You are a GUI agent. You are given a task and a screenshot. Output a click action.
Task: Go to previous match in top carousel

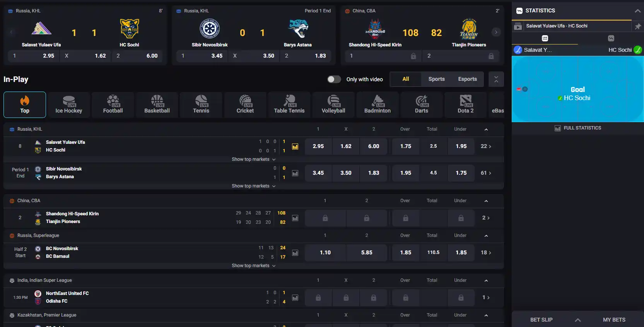pyautogui.click(x=11, y=32)
